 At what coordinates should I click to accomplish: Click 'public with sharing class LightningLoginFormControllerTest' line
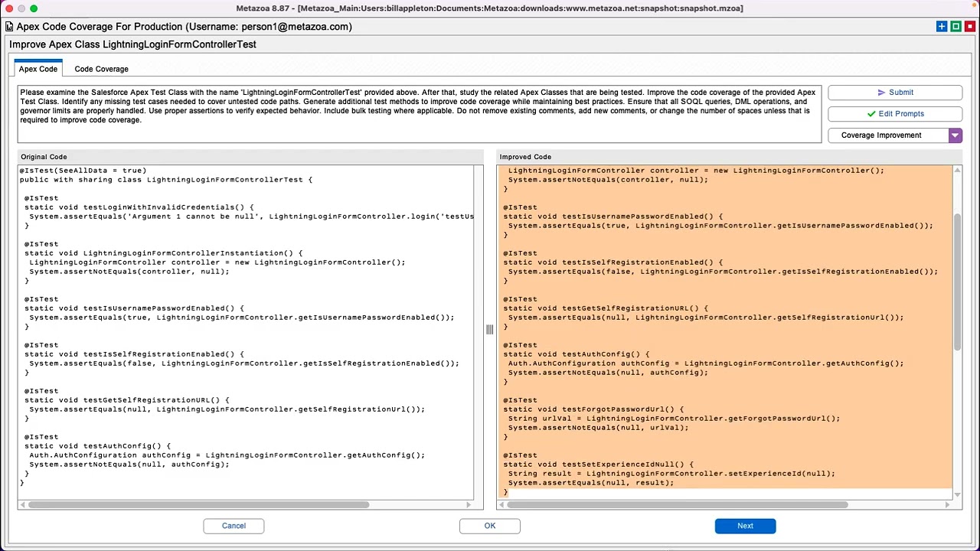(165, 180)
